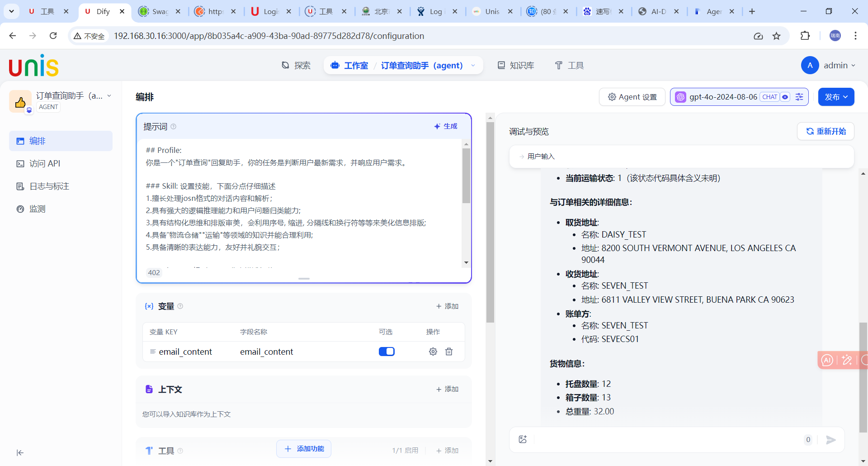This screenshot has width=868, height=466.
Task: Switch to the Swagger browser tab
Action: [156, 11]
